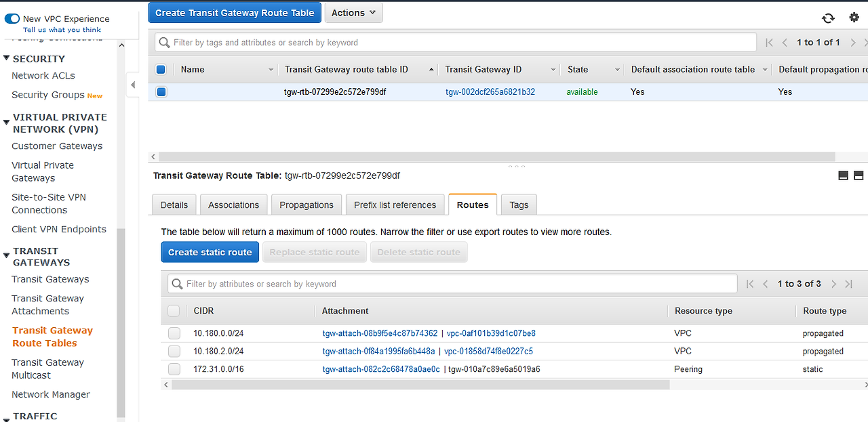Switch to the Details tab
The width and height of the screenshot is (868, 422).
pyautogui.click(x=174, y=205)
